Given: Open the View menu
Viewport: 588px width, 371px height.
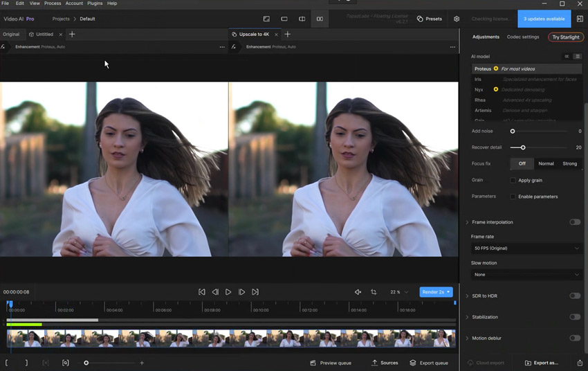Looking at the screenshot, I should (x=35, y=3).
